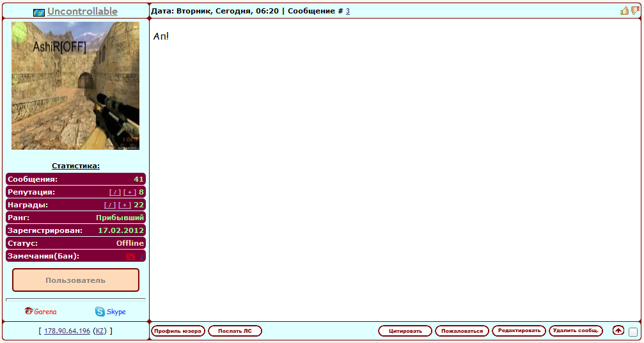
Task: Click reputation history [ / ] link
Action: point(115,192)
